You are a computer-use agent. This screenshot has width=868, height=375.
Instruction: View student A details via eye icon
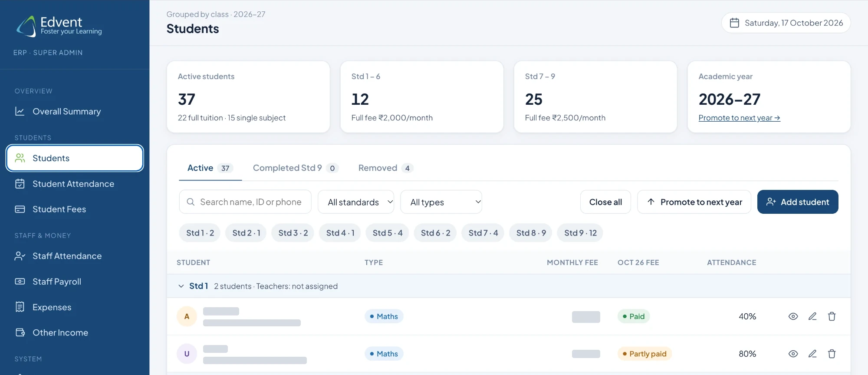pos(793,316)
